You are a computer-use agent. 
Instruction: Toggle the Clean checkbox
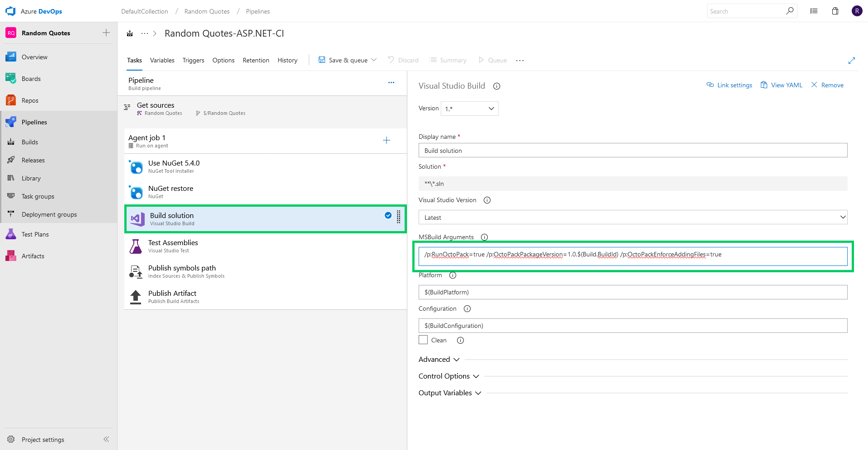[x=423, y=340]
